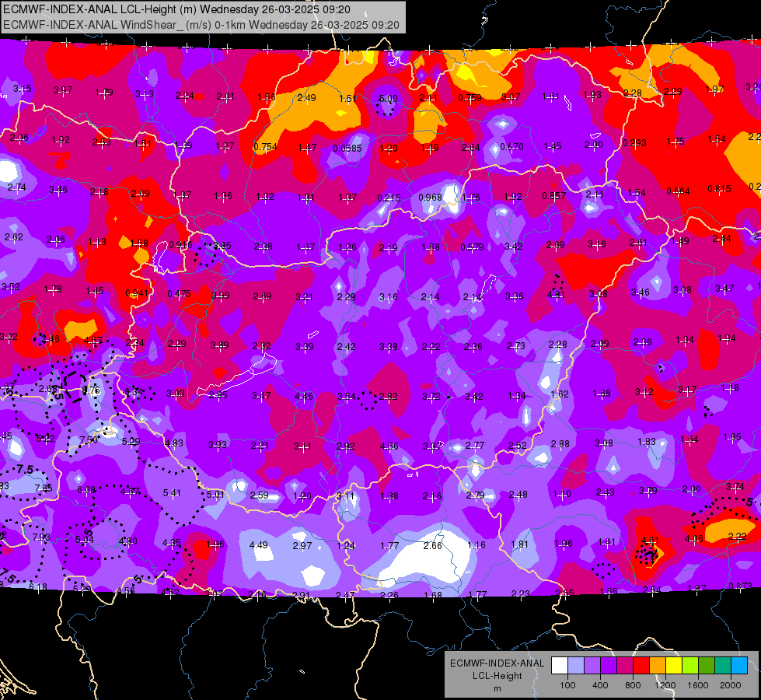Click the wind shear value '0.664'
Viewport: 761px width, 700px height.
678,191
